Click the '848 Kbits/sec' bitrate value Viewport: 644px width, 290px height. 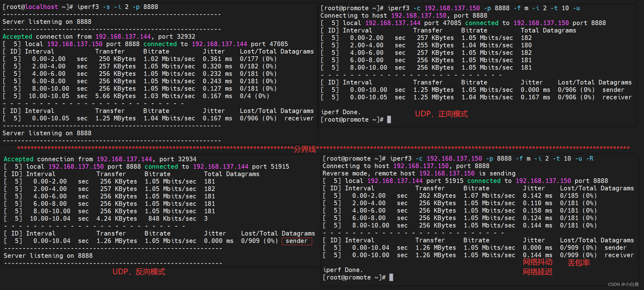(x=172, y=219)
